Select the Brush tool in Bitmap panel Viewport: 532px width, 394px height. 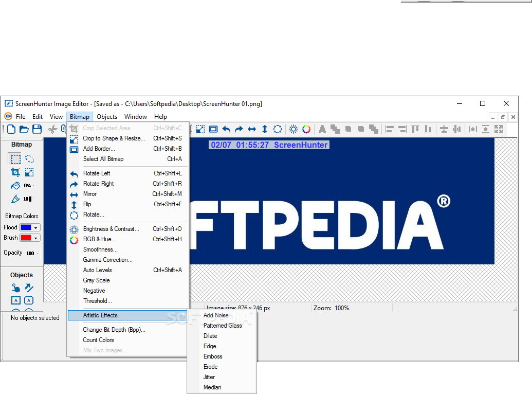pos(15,199)
